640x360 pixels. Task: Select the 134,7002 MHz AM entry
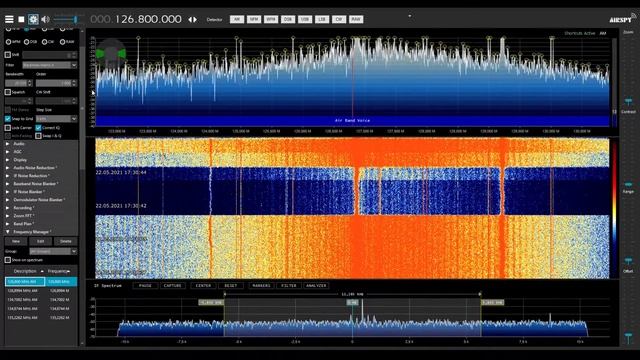tap(41, 300)
